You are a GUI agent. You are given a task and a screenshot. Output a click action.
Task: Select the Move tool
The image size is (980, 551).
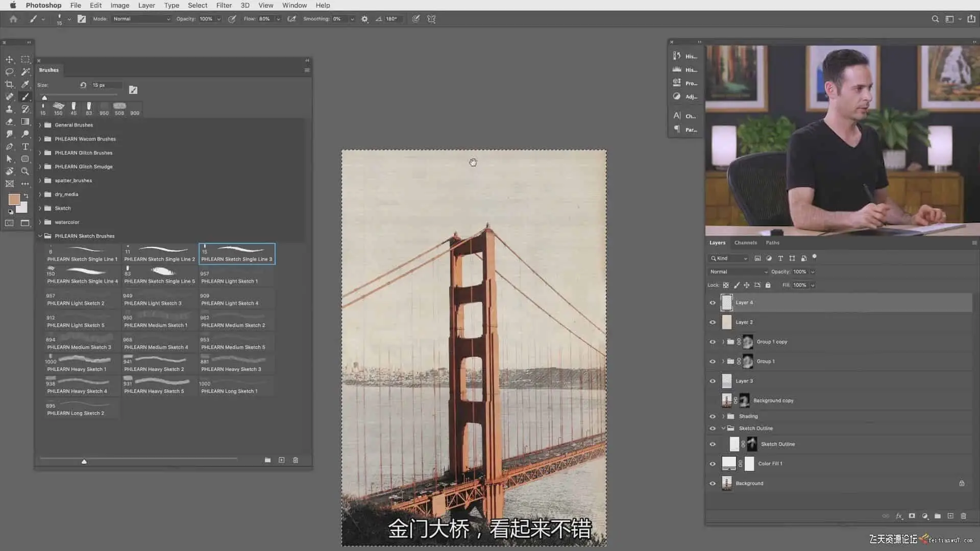pos(9,60)
